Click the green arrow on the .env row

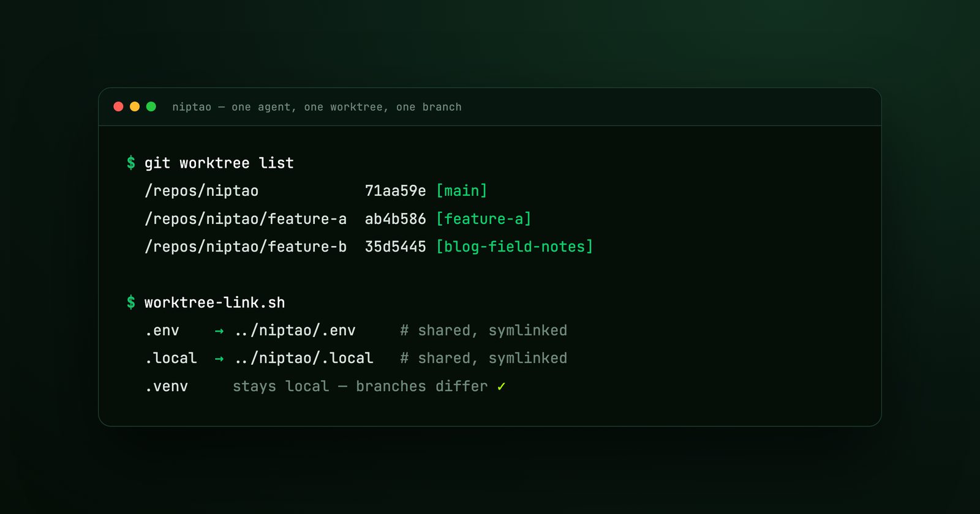[219, 331]
